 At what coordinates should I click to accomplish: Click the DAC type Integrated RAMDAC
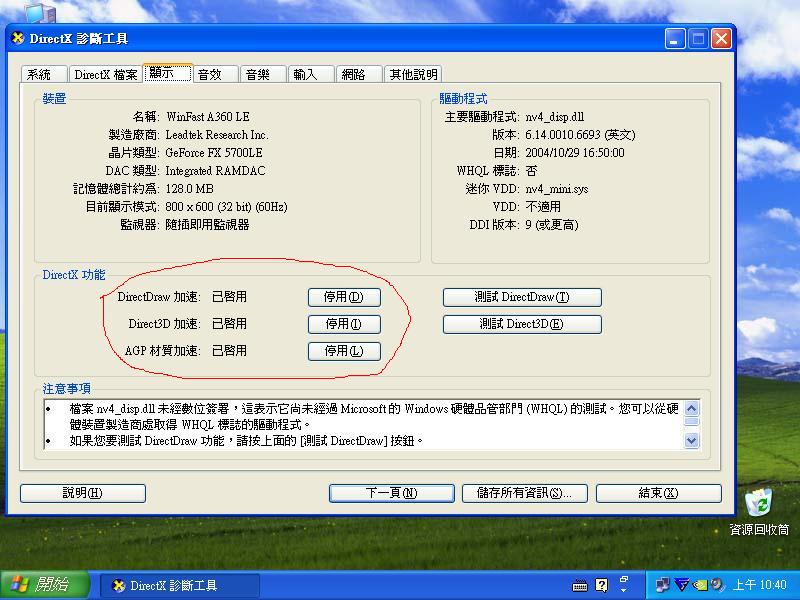tap(215, 171)
